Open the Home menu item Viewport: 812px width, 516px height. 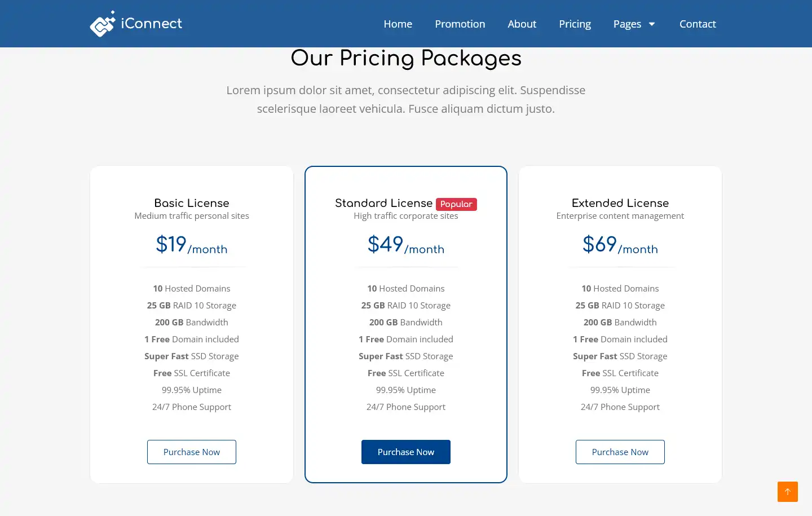tap(398, 24)
